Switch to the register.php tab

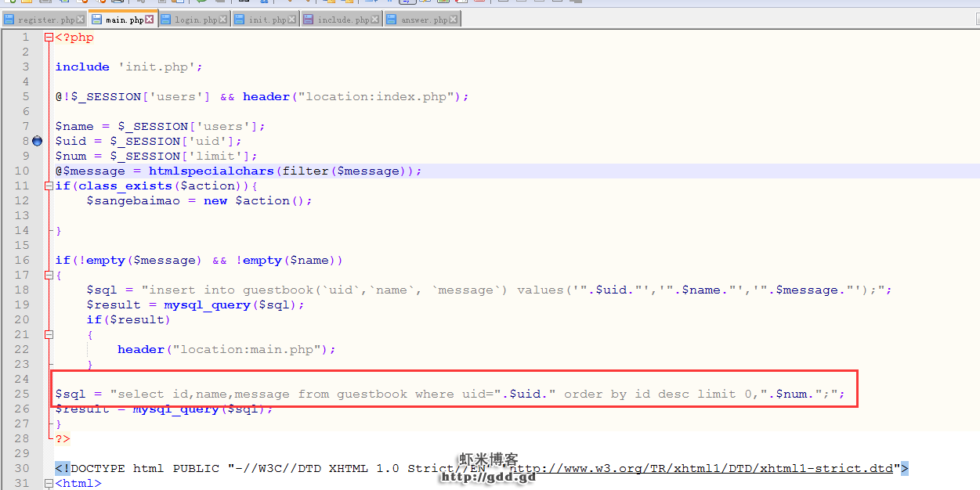45,20
